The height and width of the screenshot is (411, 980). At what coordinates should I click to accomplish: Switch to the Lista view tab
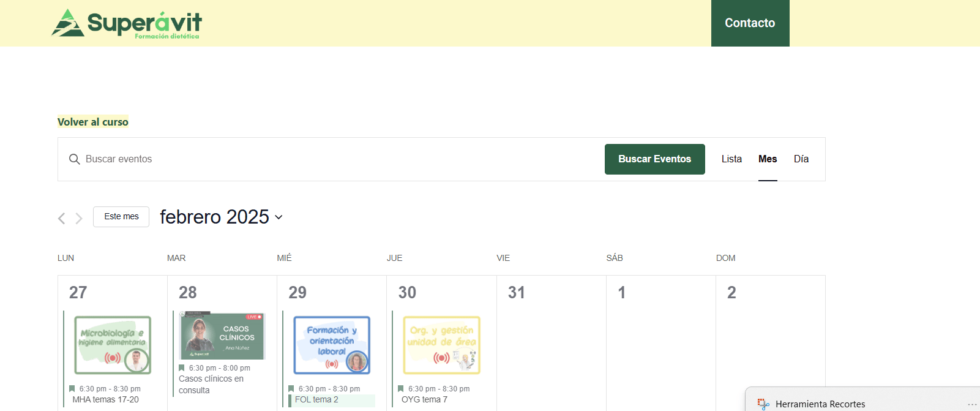731,159
